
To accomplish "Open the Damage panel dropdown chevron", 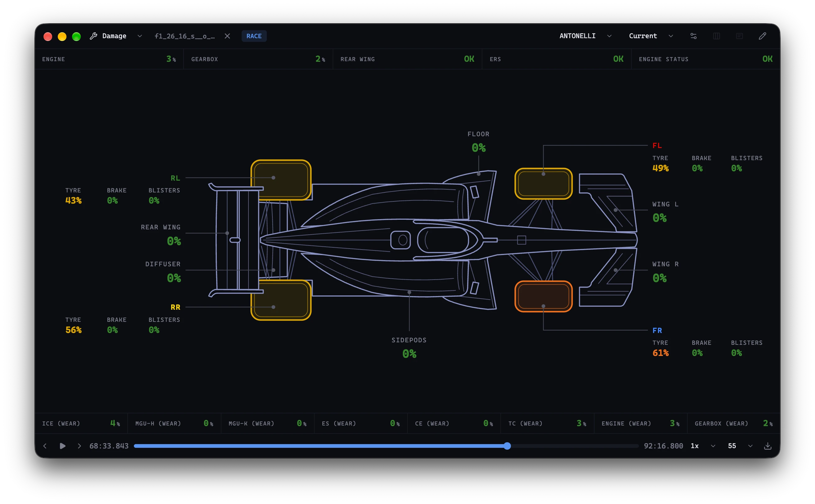I will pyautogui.click(x=140, y=36).
